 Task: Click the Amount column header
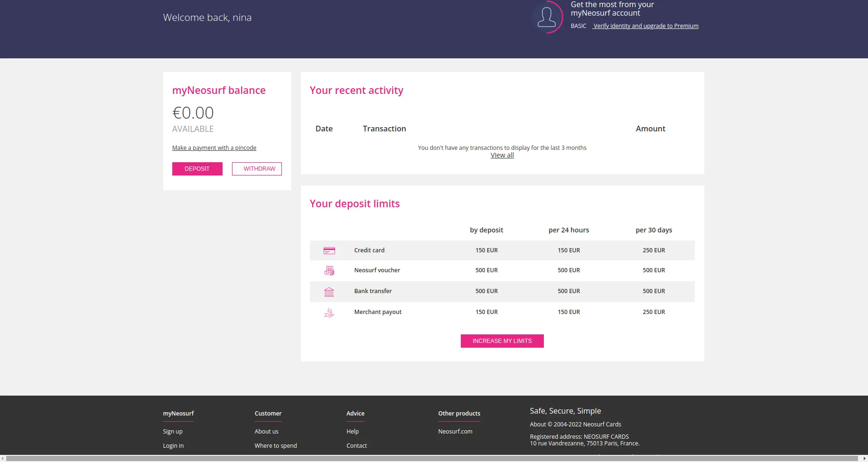tap(651, 129)
